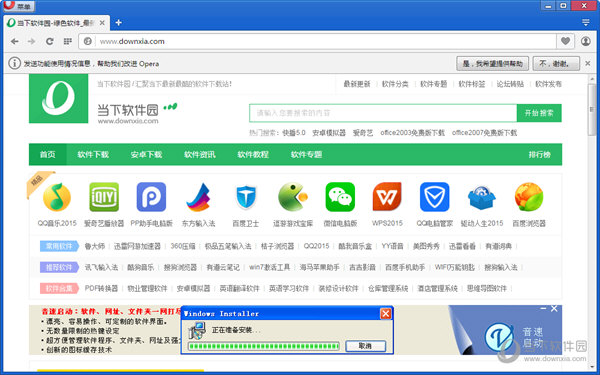Click the 百度卫士 shield icon
The height and width of the screenshot is (375, 600).
pyautogui.click(x=246, y=197)
